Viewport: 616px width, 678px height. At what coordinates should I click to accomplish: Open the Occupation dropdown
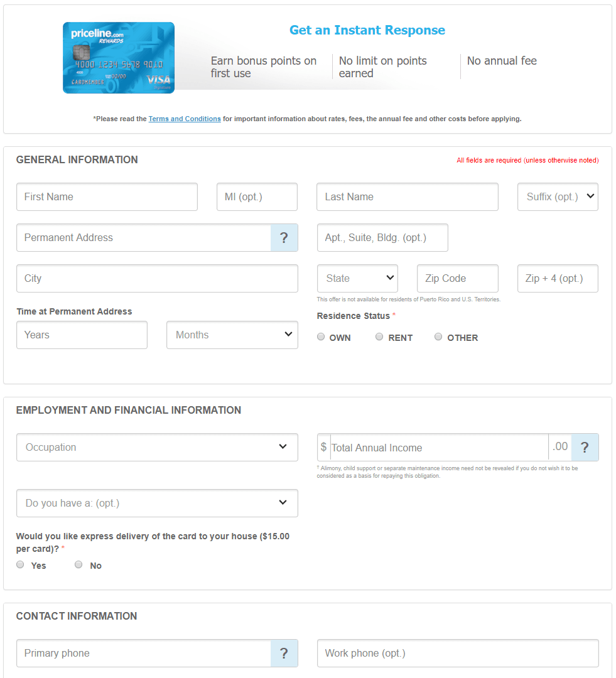pyautogui.click(x=157, y=447)
